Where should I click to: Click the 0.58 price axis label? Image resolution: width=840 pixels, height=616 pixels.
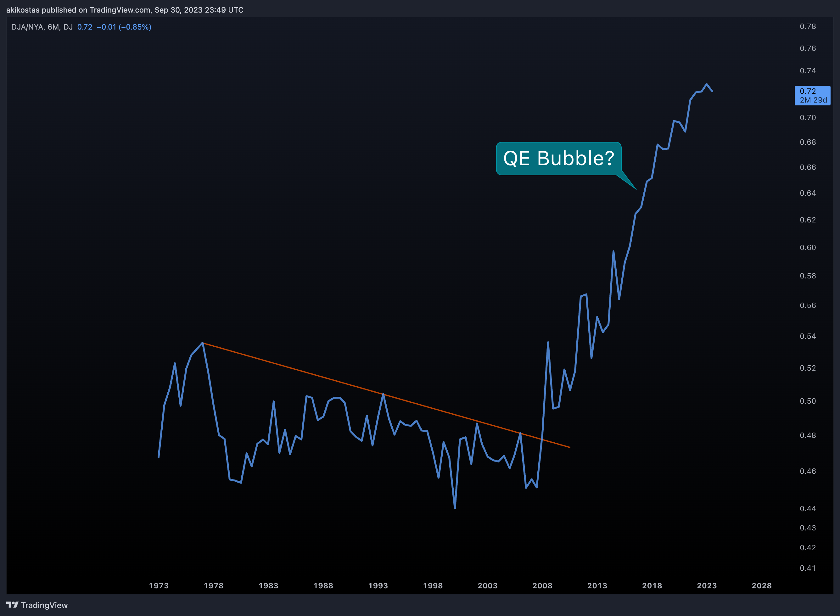pos(808,276)
